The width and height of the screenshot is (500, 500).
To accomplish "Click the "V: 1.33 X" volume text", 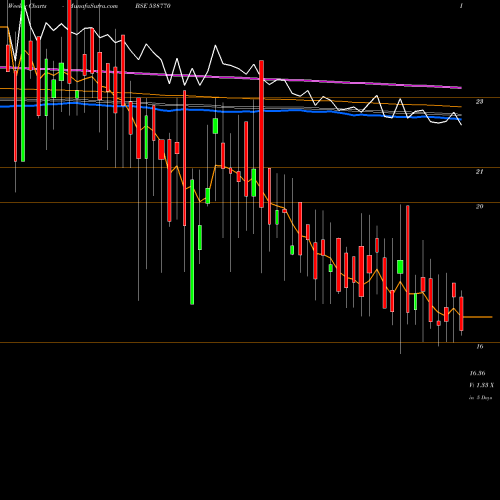I will pos(481,385).
